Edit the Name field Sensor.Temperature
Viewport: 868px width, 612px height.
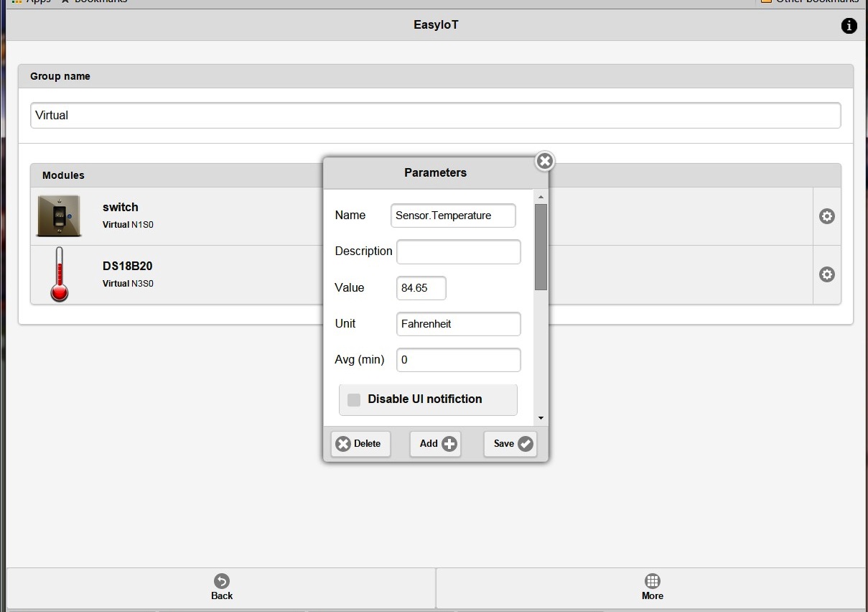click(x=453, y=215)
